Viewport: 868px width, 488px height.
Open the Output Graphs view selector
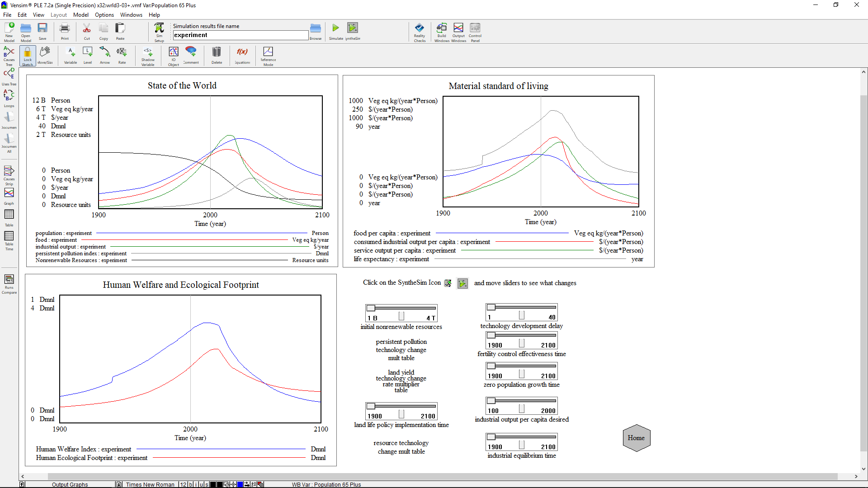[x=70, y=484]
